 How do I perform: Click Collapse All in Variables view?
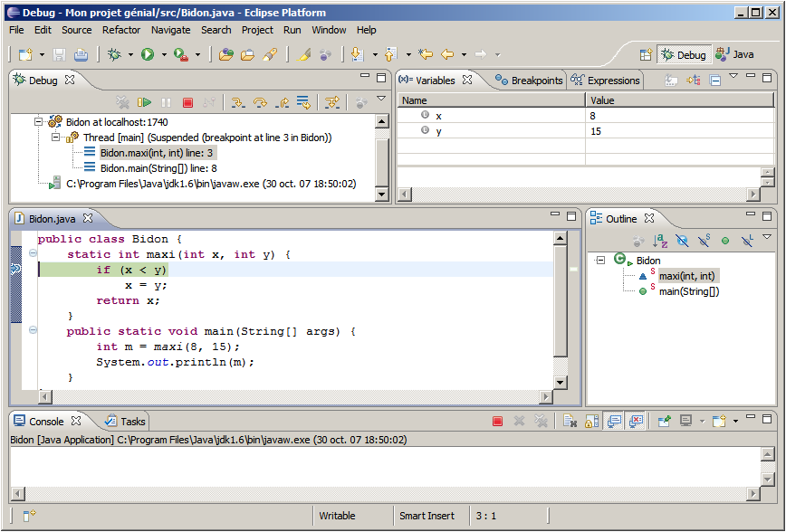pyautogui.click(x=714, y=81)
